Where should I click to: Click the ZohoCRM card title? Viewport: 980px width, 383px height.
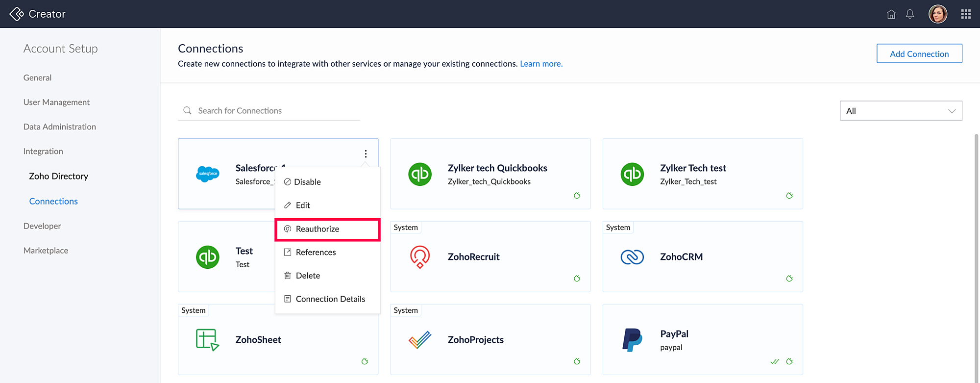coord(681,257)
